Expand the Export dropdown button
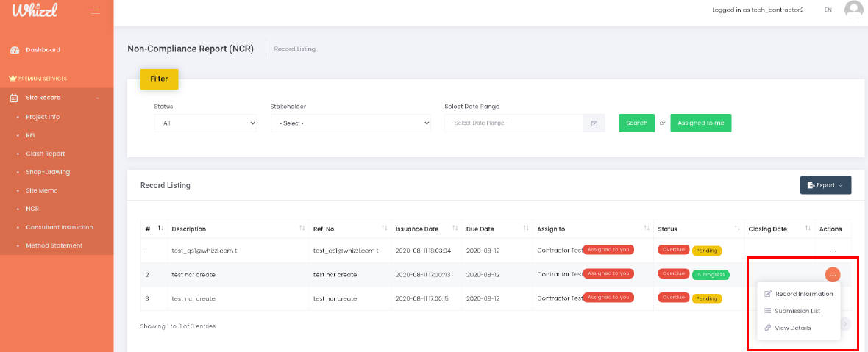Screen dimensions: 868x352 tap(825, 185)
